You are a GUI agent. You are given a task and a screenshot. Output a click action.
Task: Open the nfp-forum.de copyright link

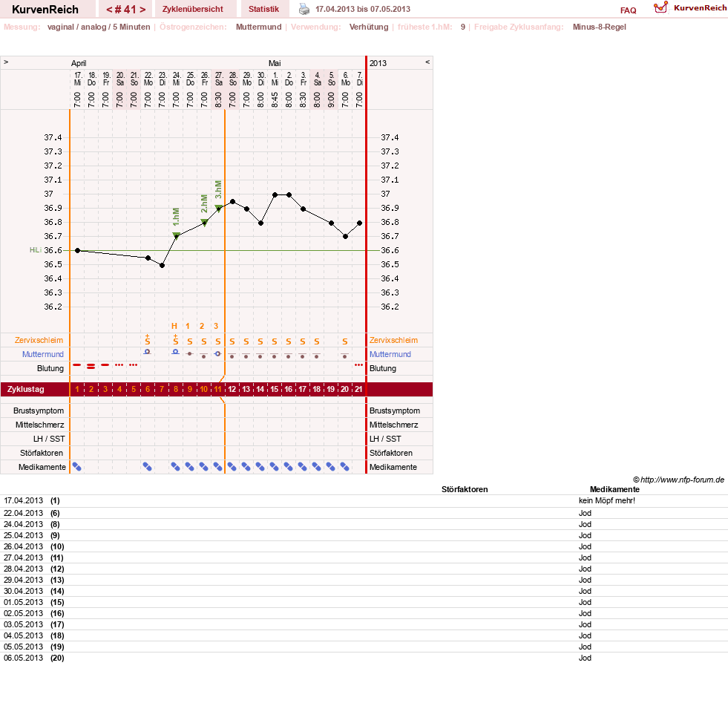point(679,480)
